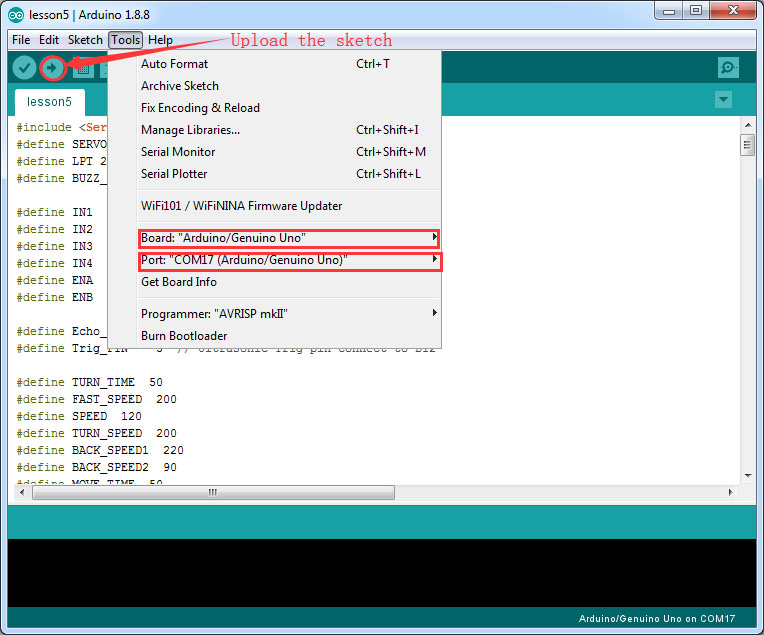Click the Upload arrow button

[x=52, y=68]
